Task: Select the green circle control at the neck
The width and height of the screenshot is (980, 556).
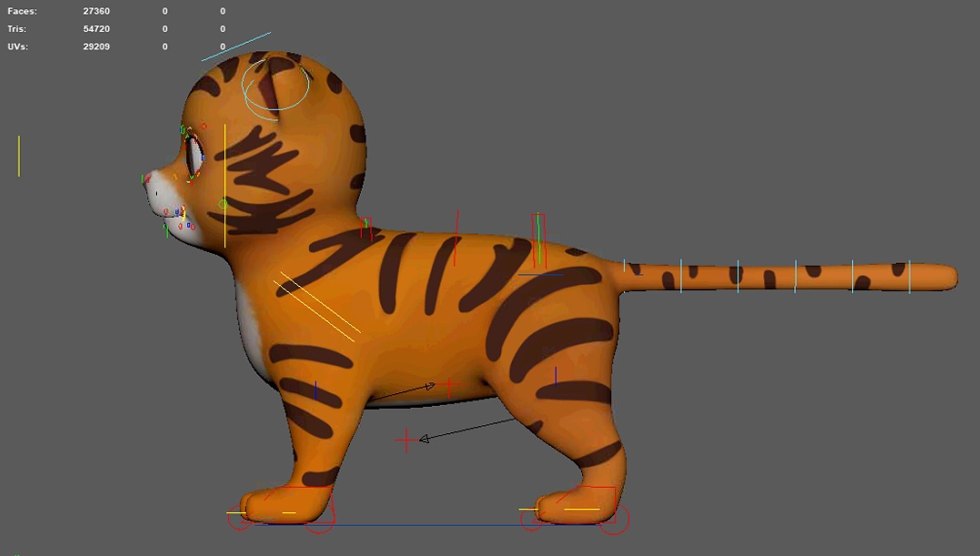Action: pos(223,204)
